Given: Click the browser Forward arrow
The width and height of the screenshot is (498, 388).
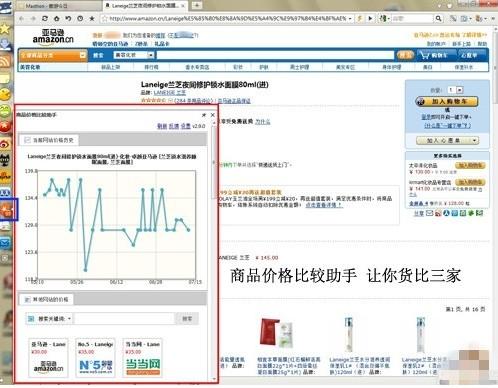Looking at the screenshot, I should pos(33,19).
